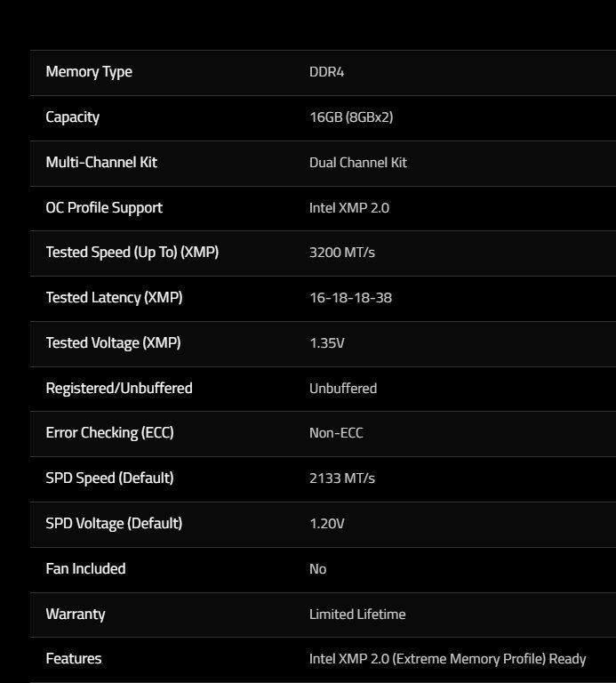Screen dimensions: 616x683
Task: Click the Tested Speed (Up To) (XMP) label
Action: pyautogui.click(x=132, y=253)
